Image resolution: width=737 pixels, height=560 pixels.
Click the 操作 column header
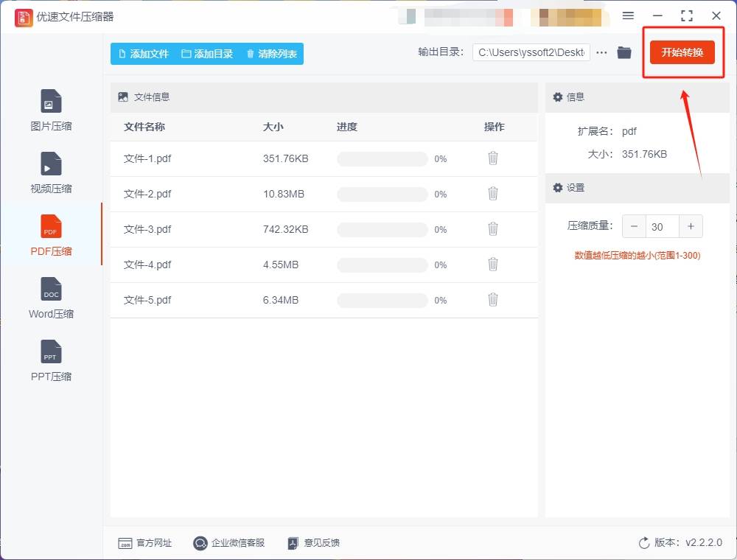point(494,127)
